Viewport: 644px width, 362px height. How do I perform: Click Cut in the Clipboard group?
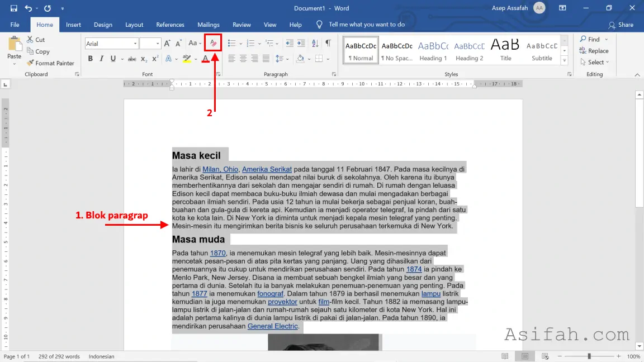[x=36, y=40]
